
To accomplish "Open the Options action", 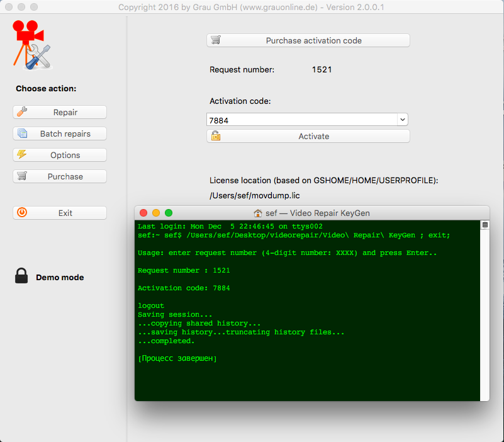I will point(60,155).
